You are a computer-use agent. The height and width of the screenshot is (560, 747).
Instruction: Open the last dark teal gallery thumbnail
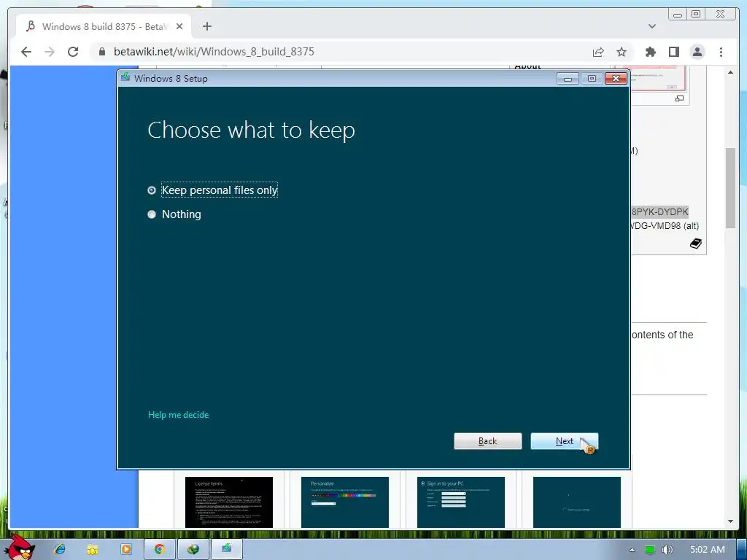click(577, 502)
